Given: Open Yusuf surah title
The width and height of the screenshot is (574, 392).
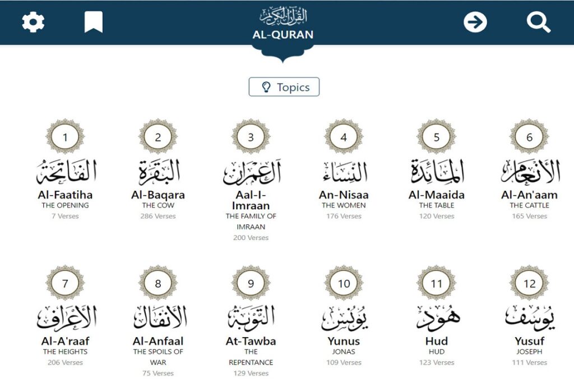Looking at the screenshot, I should 529,341.
